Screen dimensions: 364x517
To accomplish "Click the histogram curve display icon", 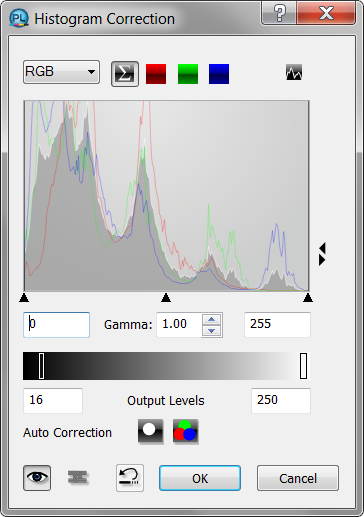I will click(x=294, y=72).
